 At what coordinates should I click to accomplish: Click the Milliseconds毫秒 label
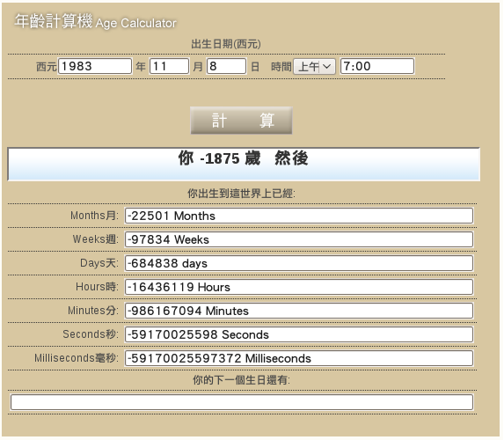point(77,358)
